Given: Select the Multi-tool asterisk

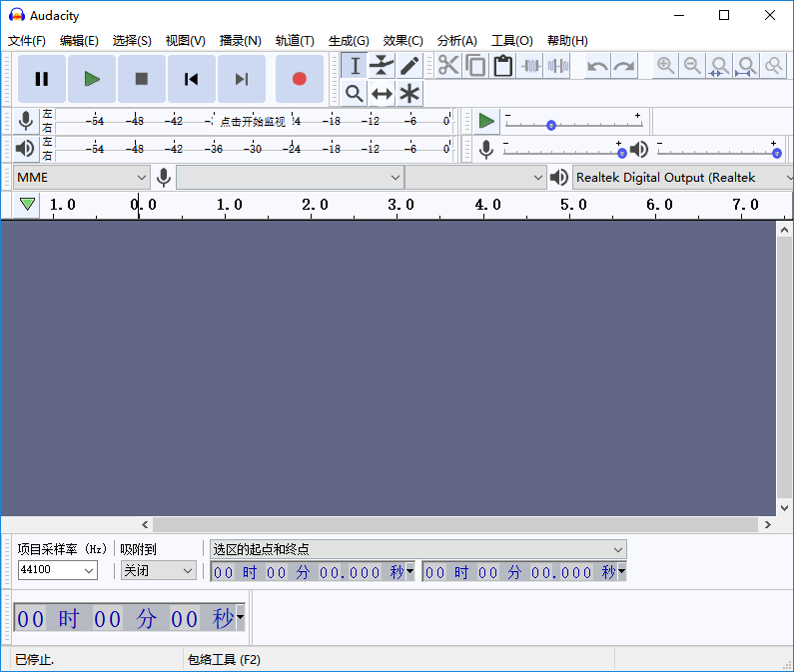Looking at the screenshot, I should (409, 94).
